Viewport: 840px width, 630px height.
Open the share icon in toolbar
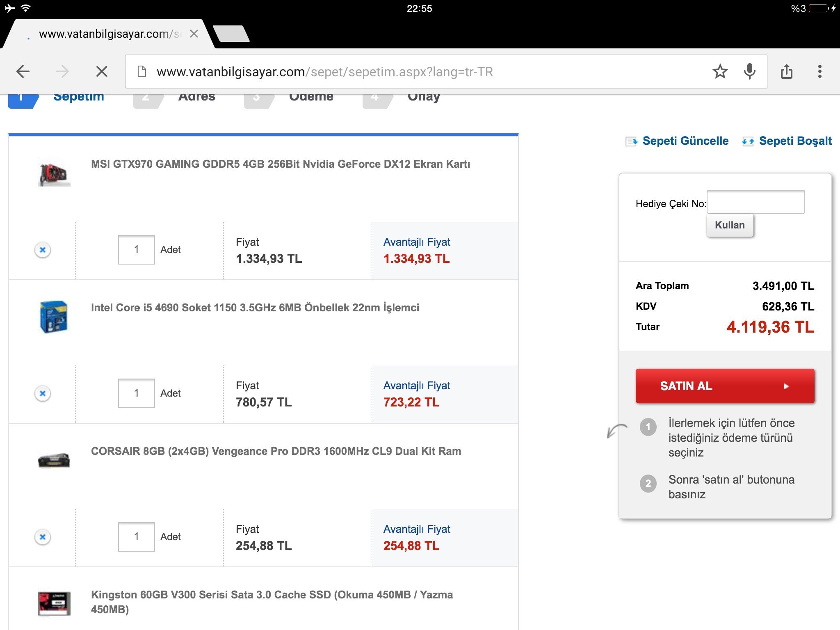tap(786, 72)
